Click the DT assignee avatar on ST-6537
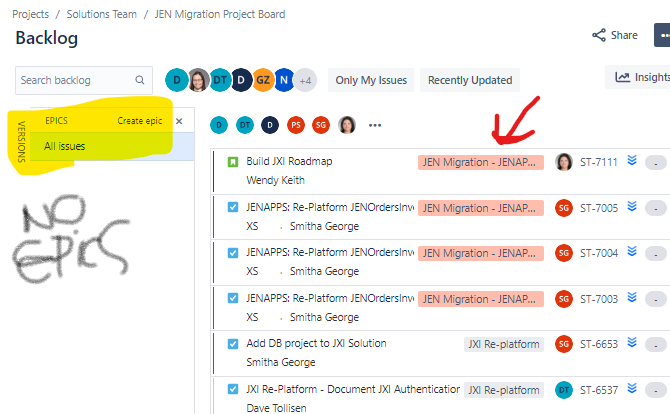This screenshot has width=670, height=414. tap(564, 390)
